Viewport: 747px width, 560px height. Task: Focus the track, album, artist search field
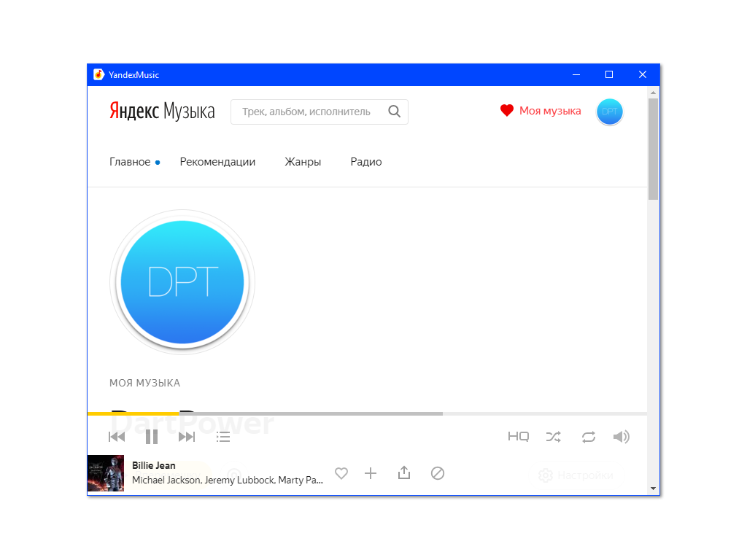pyautogui.click(x=320, y=112)
